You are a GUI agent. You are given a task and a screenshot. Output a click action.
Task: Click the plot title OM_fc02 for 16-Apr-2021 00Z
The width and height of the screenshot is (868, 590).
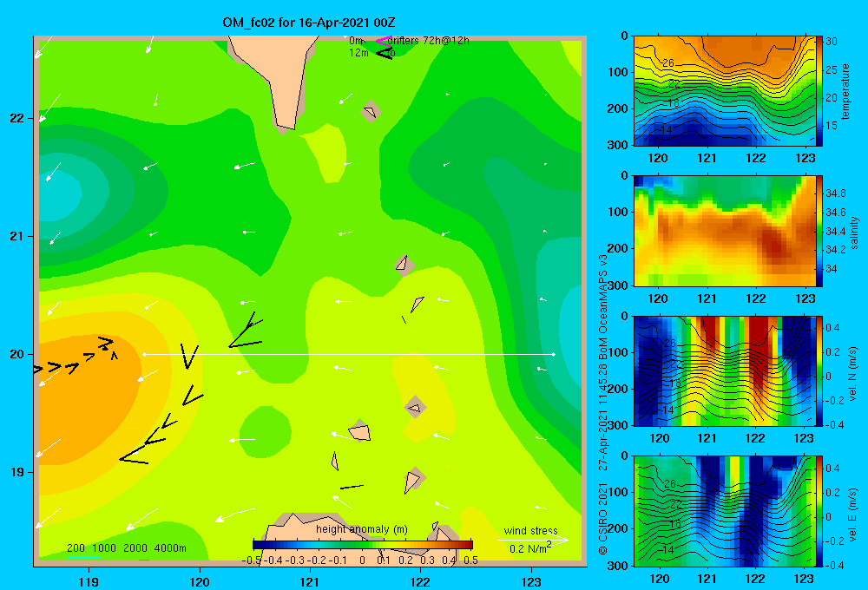[309, 23]
